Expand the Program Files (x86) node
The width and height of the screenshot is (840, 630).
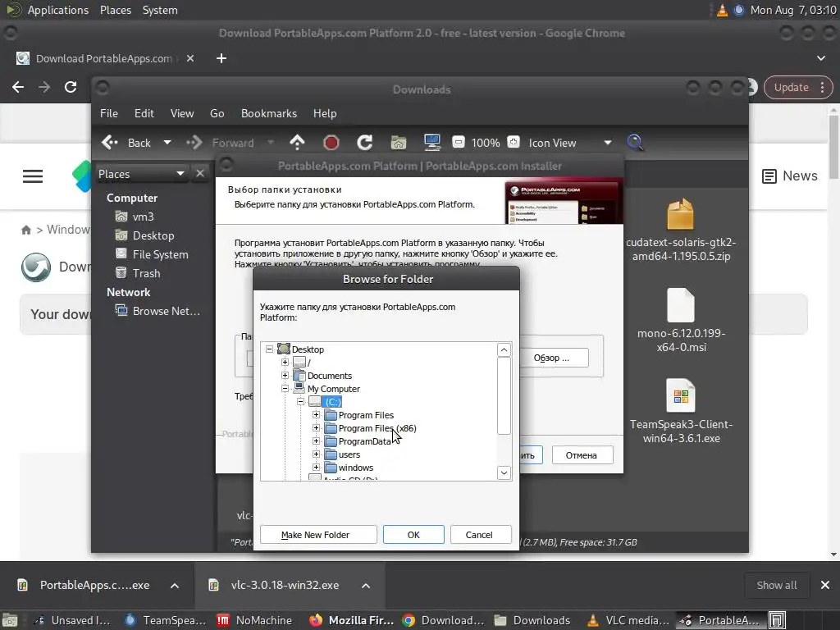coord(316,428)
